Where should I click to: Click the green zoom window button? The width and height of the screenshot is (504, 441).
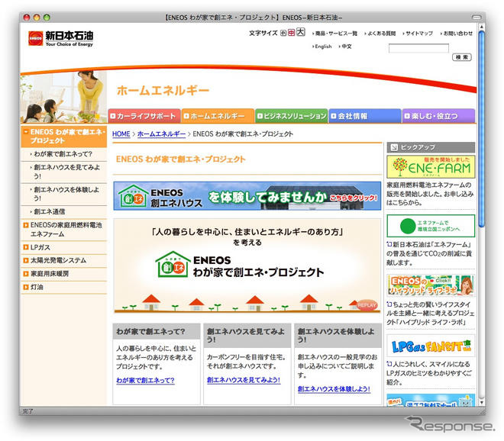point(47,18)
